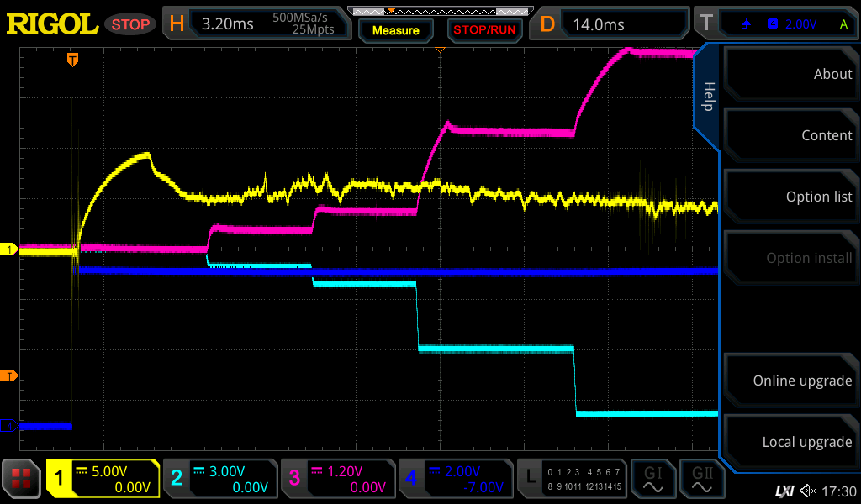Open the GII signal generator icon

point(701,479)
